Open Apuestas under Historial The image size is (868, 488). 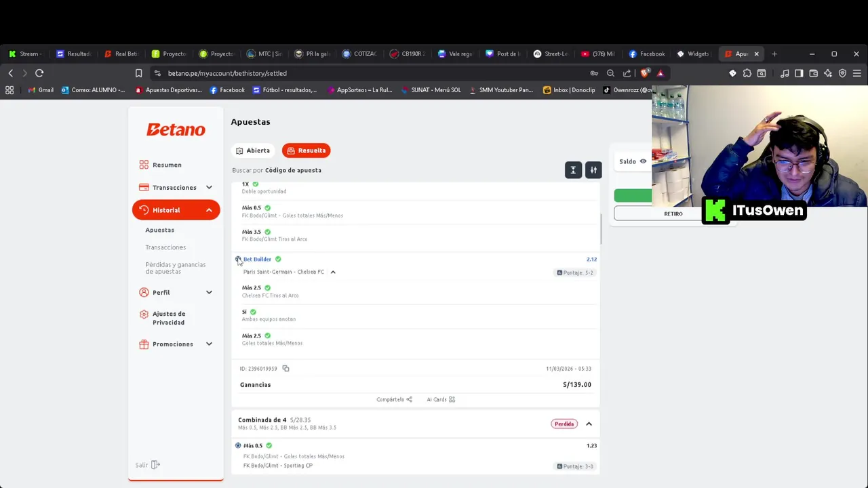(159, 230)
